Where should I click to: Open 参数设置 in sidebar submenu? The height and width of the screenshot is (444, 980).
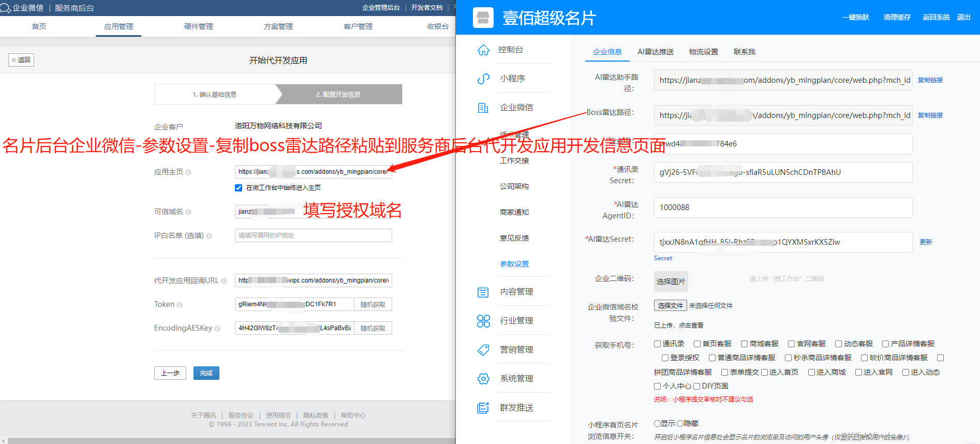pyautogui.click(x=514, y=264)
